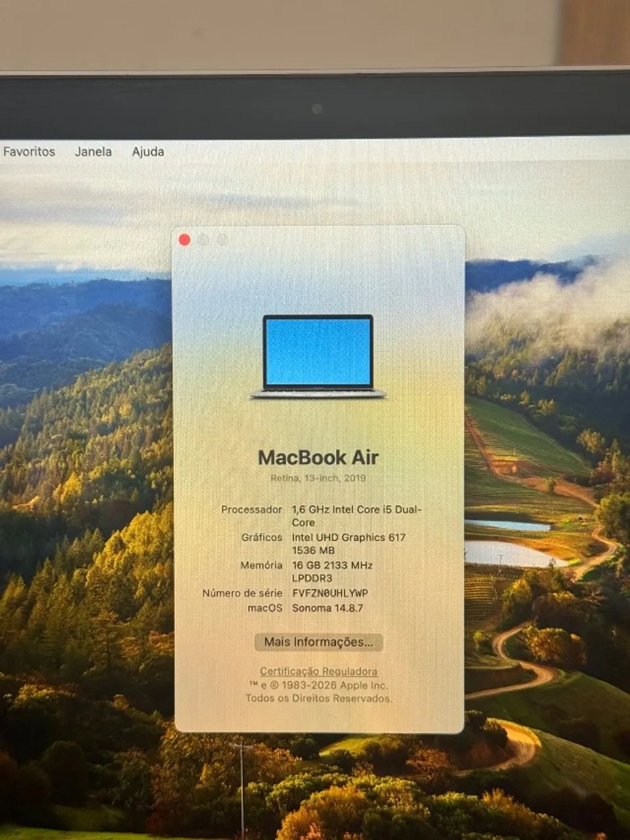
Task: Open the Janela menu
Action: point(93,152)
